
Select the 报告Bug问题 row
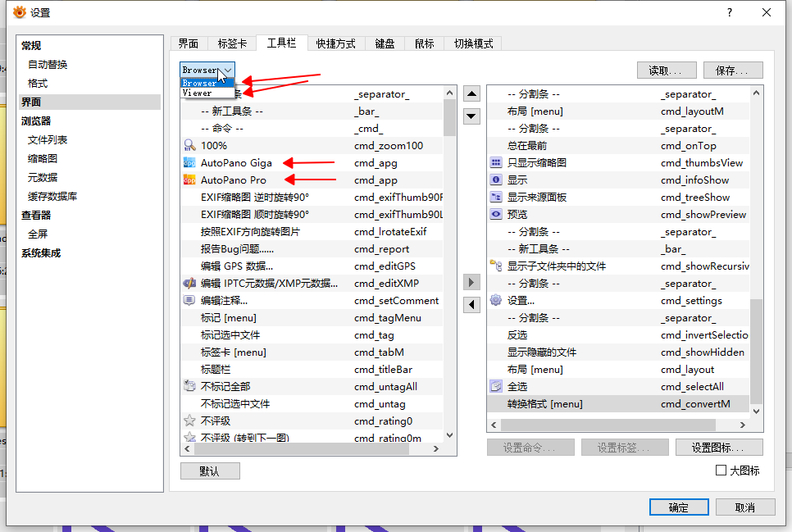tap(312, 248)
